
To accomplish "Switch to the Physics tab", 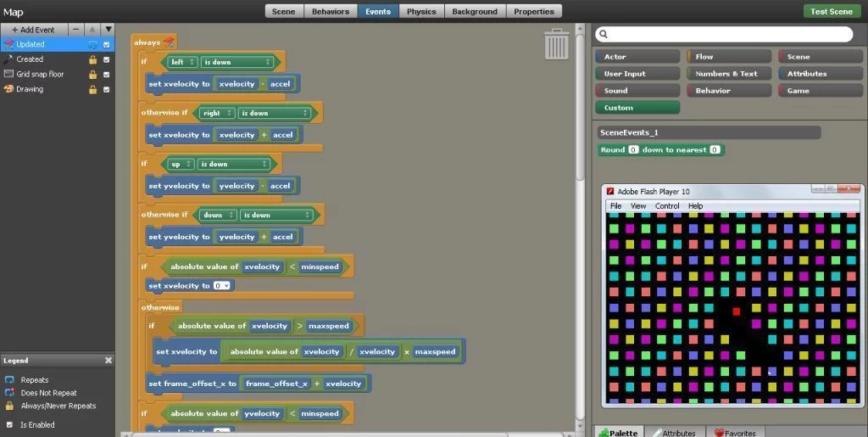I will click(x=420, y=12).
